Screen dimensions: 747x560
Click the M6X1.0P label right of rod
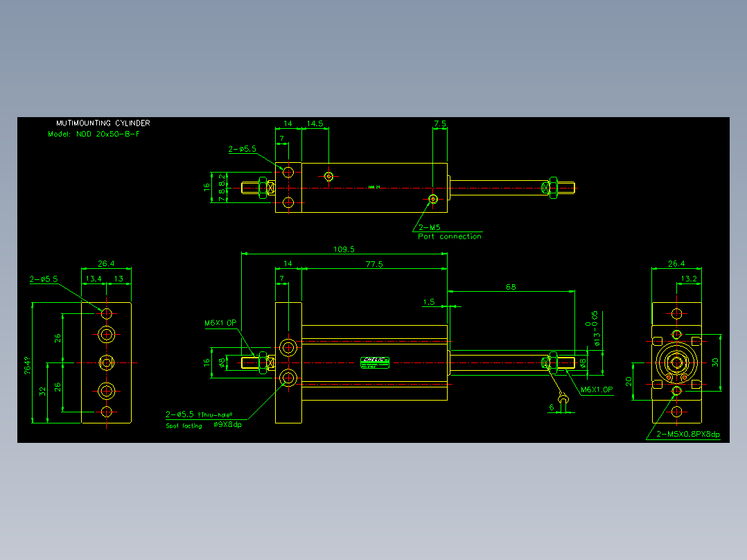(x=597, y=390)
